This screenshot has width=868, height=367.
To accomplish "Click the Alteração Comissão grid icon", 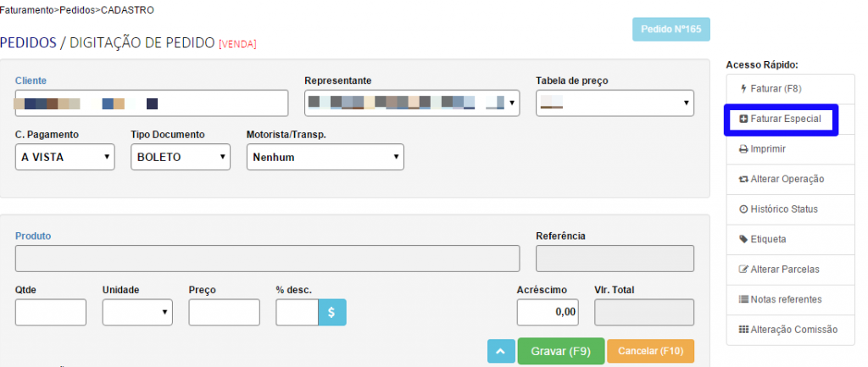I will 743,329.
